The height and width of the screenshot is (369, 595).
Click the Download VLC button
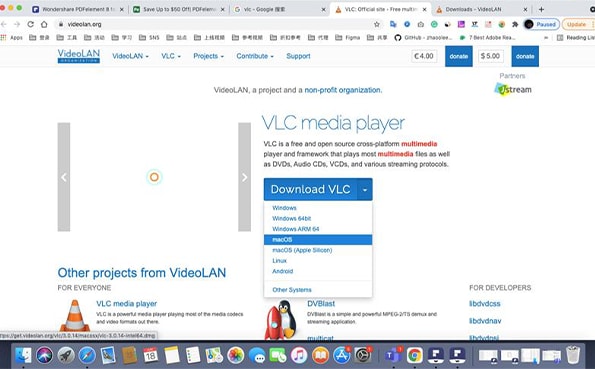(x=310, y=189)
